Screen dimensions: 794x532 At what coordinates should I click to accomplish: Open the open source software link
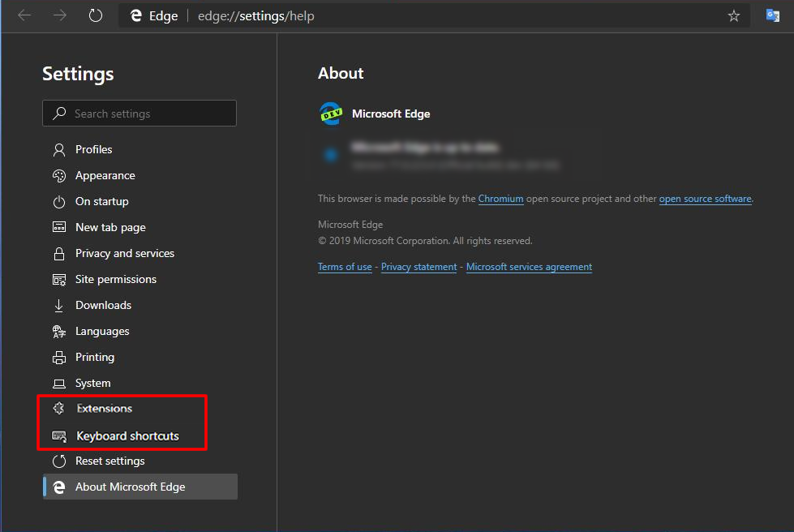(x=705, y=199)
